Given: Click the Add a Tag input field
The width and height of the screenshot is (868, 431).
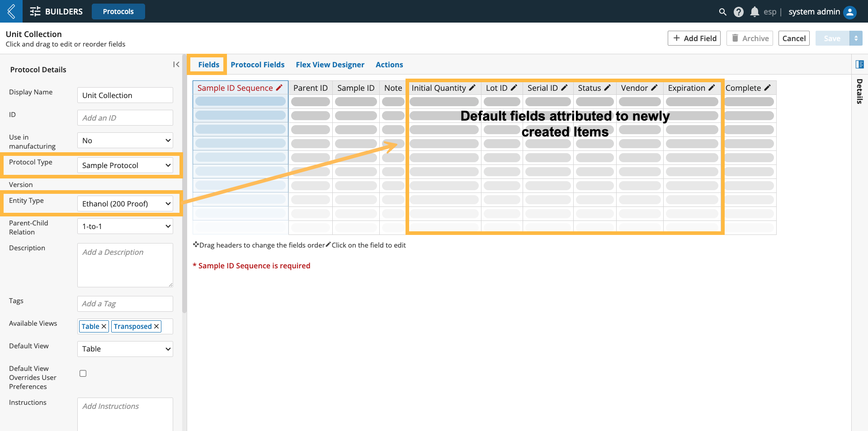Looking at the screenshot, I should tap(125, 304).
